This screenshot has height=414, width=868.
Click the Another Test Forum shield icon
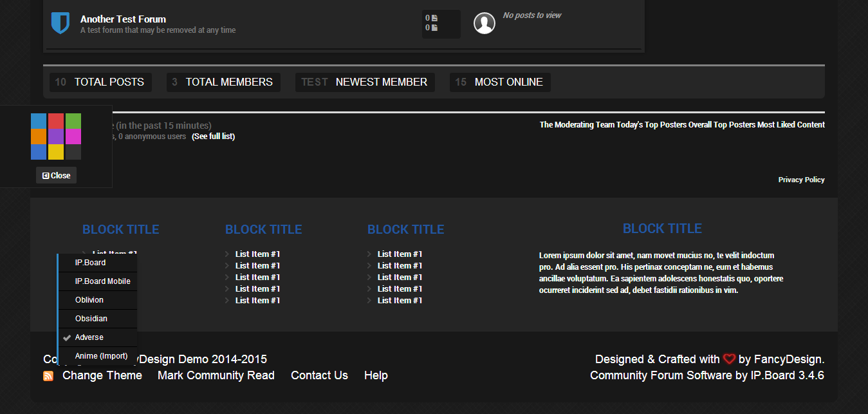pos(60,23)
